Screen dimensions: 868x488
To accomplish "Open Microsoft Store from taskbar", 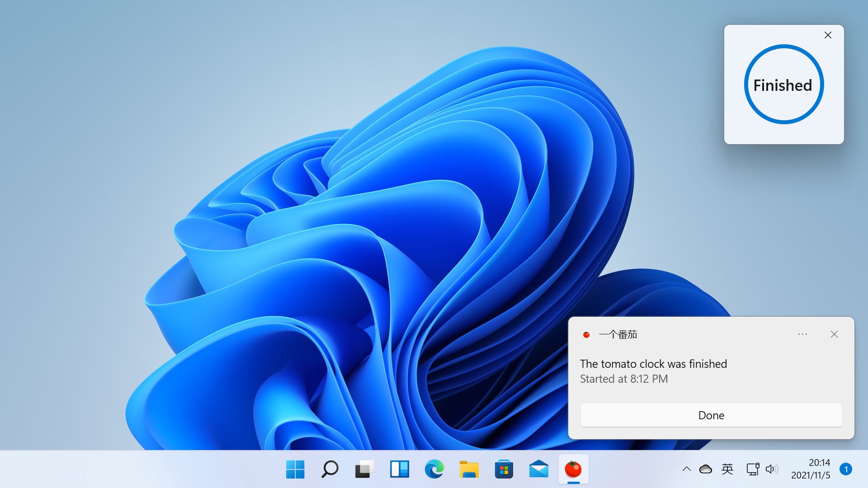I will point(504,469).
